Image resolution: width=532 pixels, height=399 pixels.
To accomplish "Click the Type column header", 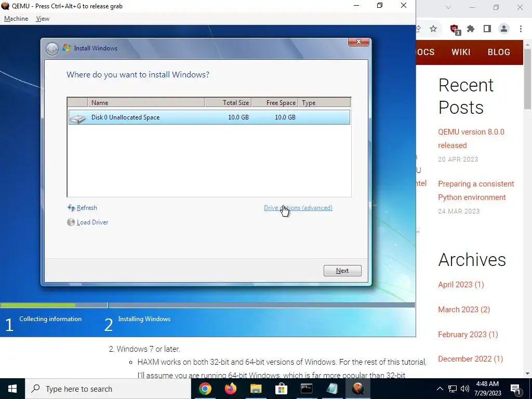I will (x=324, y=102).
